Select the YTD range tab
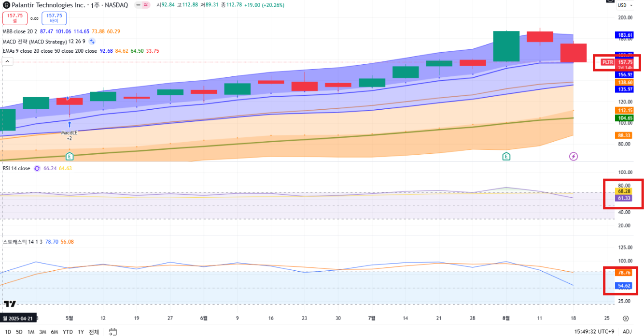The image size is (644, 336). [68, 332]
